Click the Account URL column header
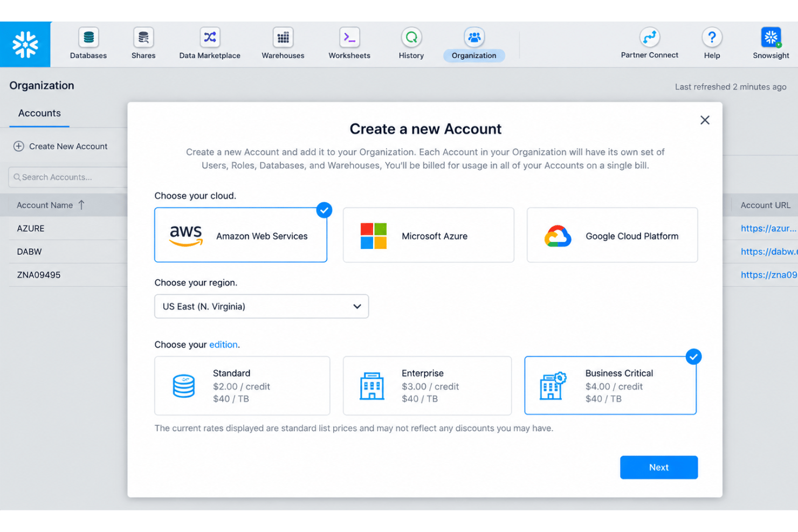 tap(765, 205)
